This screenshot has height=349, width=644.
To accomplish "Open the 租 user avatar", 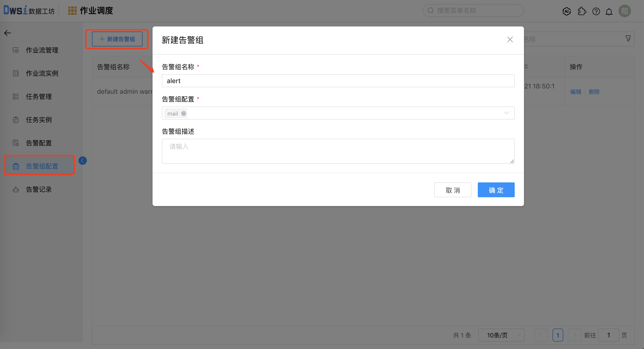I will 624,11.
